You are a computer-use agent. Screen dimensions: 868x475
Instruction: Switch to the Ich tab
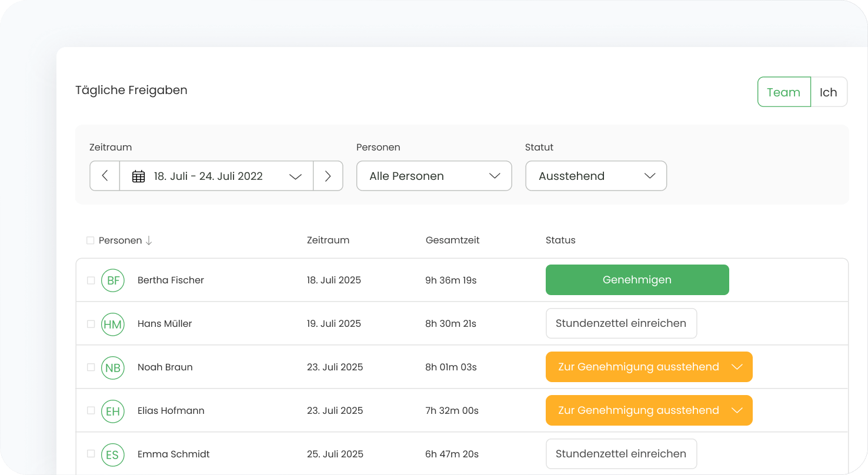point(828,92)
